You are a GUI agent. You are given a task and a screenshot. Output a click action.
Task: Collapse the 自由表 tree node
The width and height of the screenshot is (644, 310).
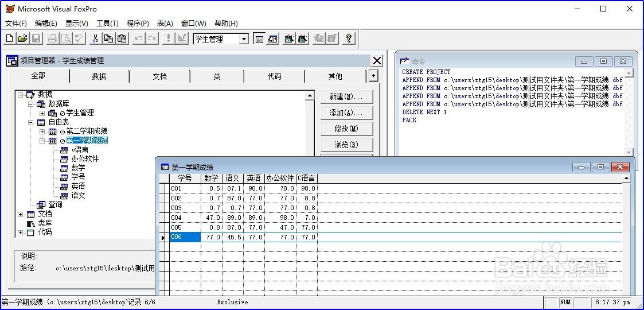(x=30, y=122)
